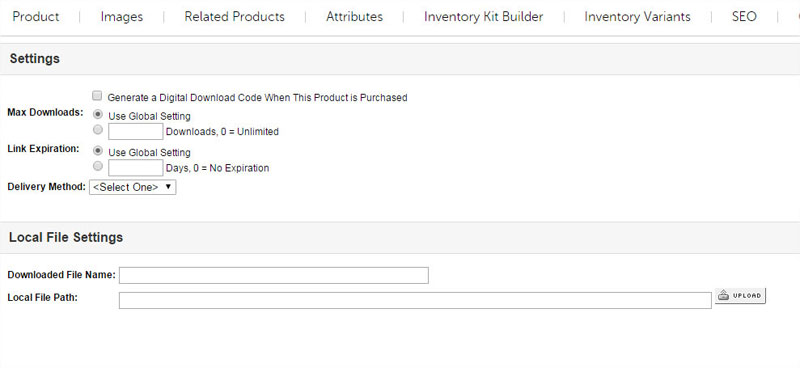Select the SEO tab

point(744,17)
